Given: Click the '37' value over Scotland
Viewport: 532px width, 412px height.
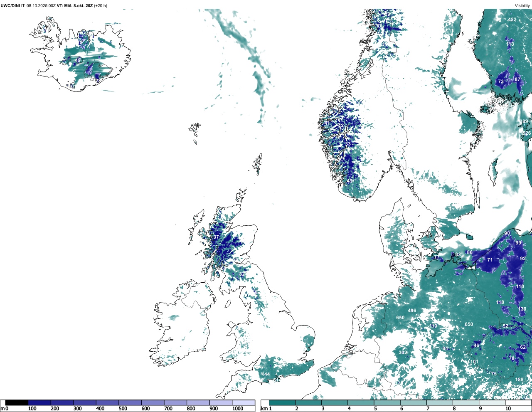Looking at the screenshot, I should pos(216,237).
